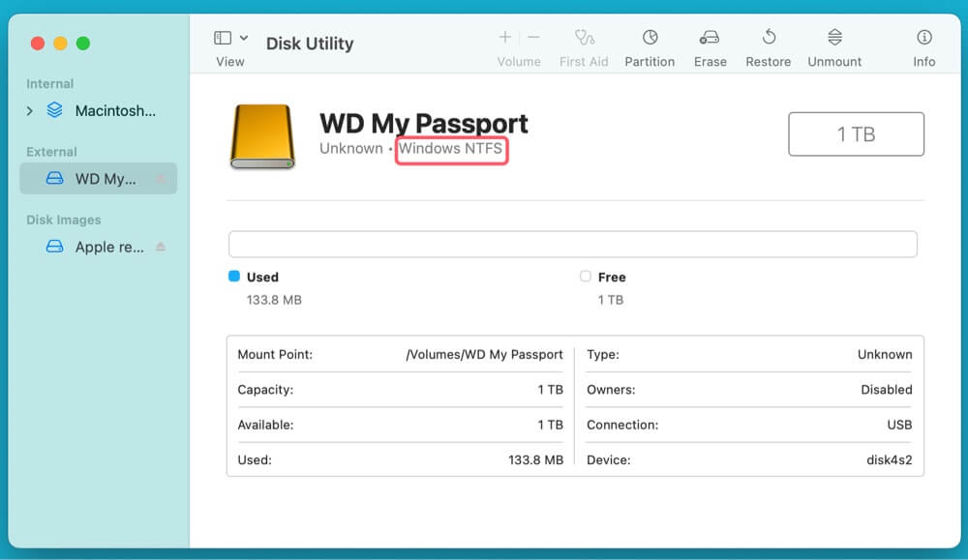Click the disk usage bar

[x=572, y=244]
